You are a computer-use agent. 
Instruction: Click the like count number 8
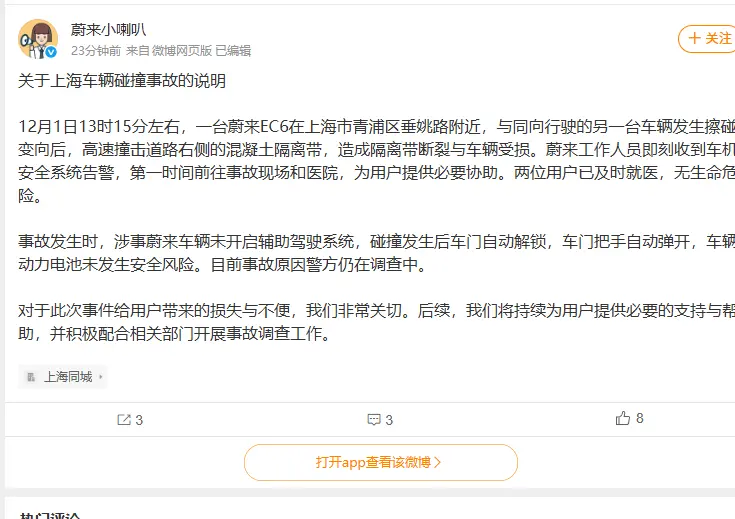pyautogui.click(x=640, y=419)
